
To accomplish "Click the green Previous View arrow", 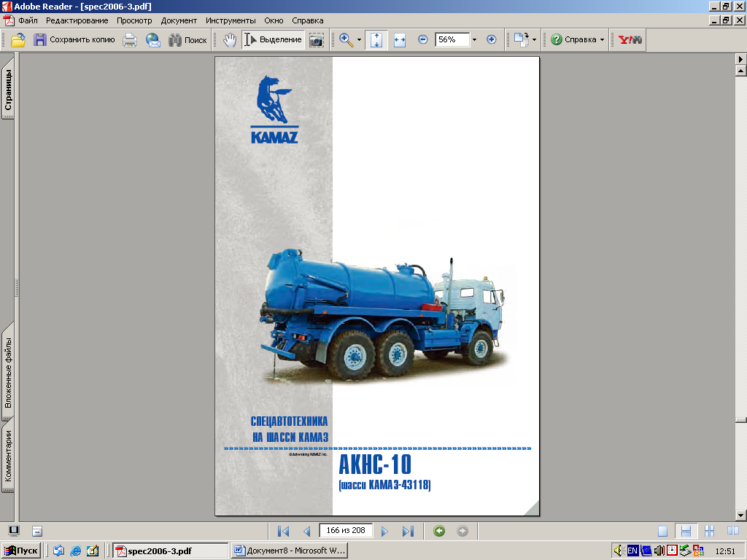I will tap(439, 531).
